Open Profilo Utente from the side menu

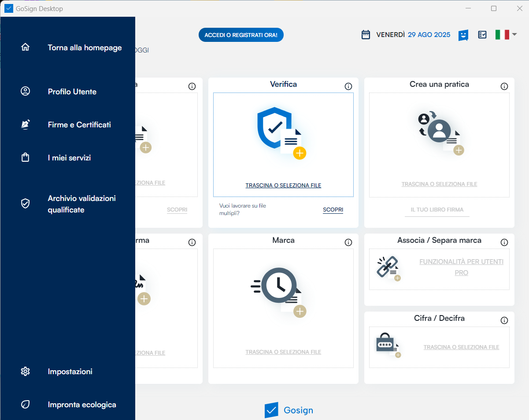click(72, 92)
